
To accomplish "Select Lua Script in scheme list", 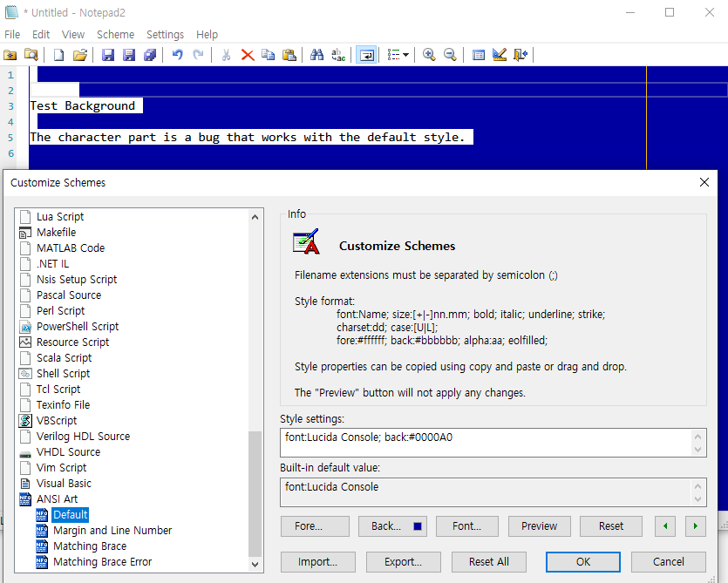I will (60, 217).
